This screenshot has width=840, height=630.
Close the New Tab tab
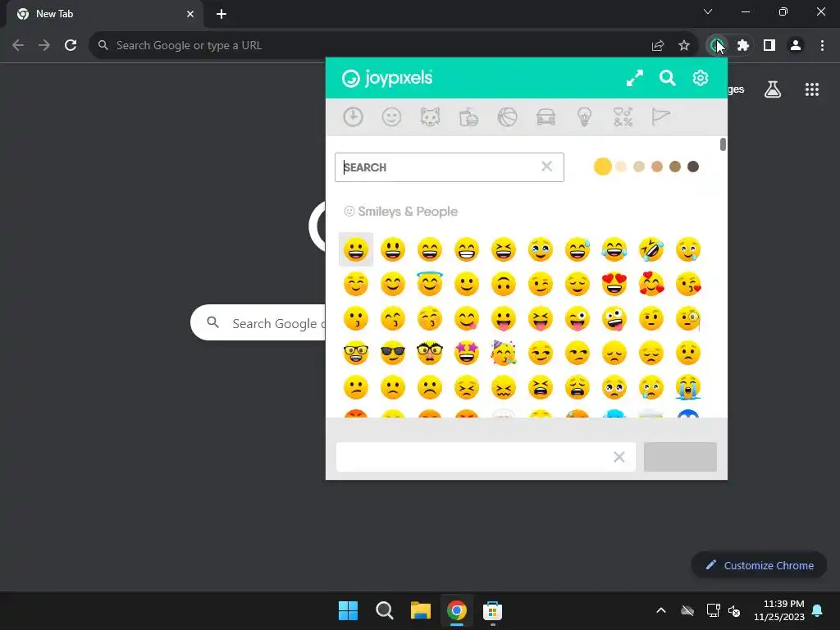click(190, 14)
